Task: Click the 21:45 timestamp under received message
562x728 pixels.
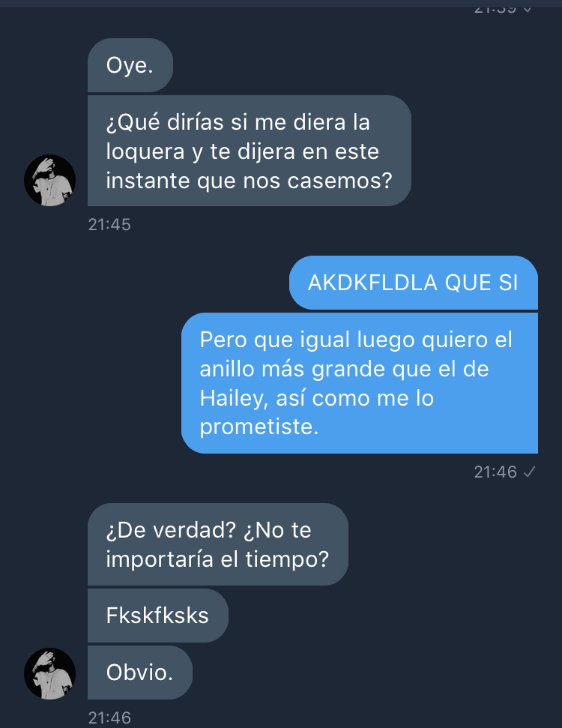Action: [x=109, y=225]
